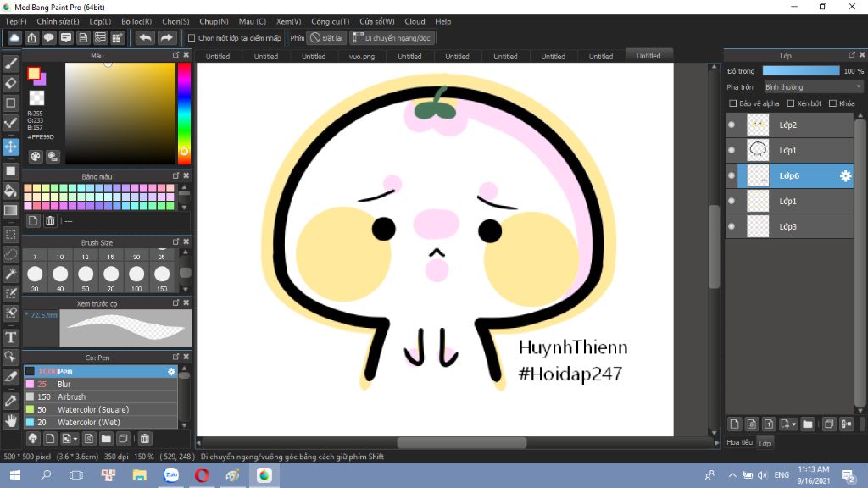This screenshot has height=488, width=868.
Task: Select the Hand pan tool
Action: point(10,420)
